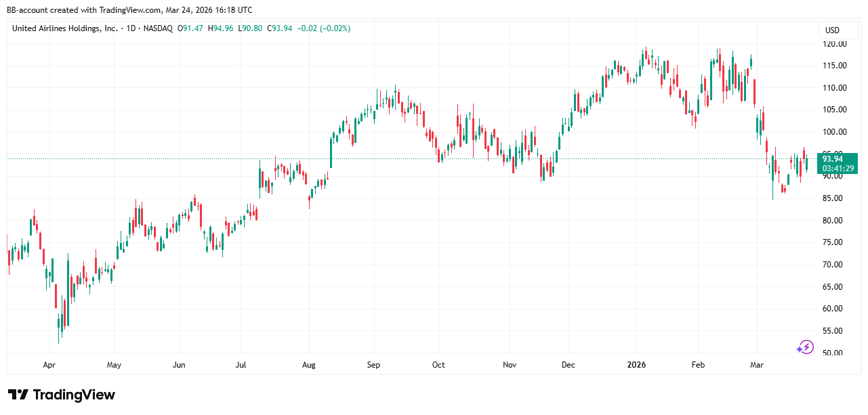Click the 75.00 price axis label
Image resolution: width=868 pixels, height=415 pixels.
832,242
